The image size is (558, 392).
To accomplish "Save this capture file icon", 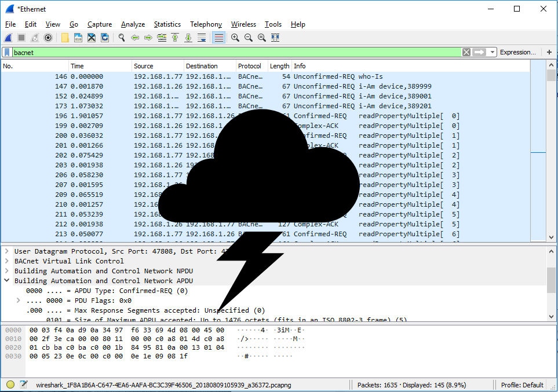I will coord(78,38).
